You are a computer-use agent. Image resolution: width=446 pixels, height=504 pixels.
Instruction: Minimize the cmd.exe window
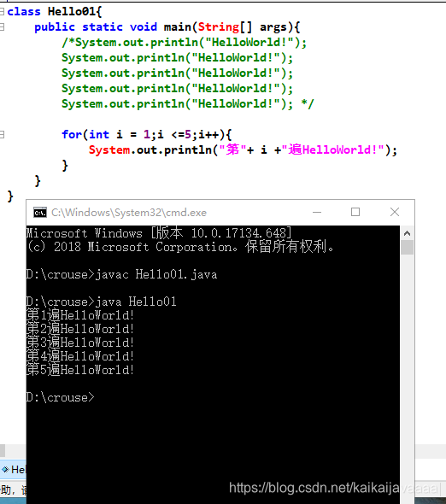click(317, 212)
